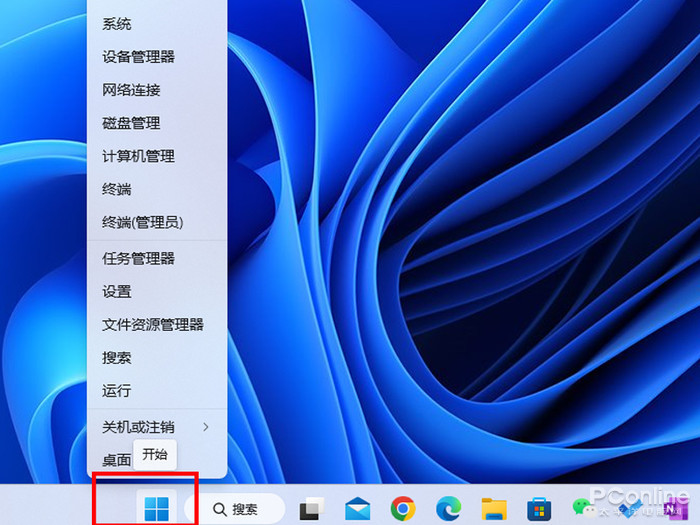Select 系统 in the context menu
This screenshot has width=700, height=525.
tap(157, 24)
